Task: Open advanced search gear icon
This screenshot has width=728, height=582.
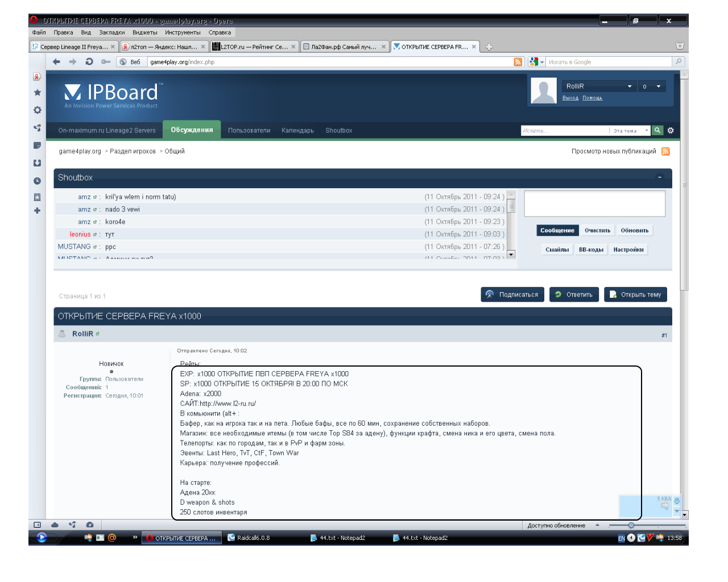Action: pyautogui.click(x=671, y=131)
